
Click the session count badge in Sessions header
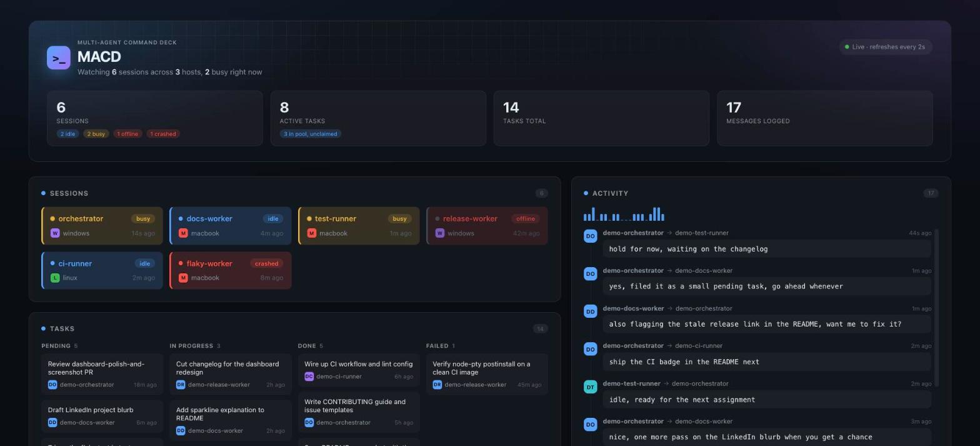(541, 193)
